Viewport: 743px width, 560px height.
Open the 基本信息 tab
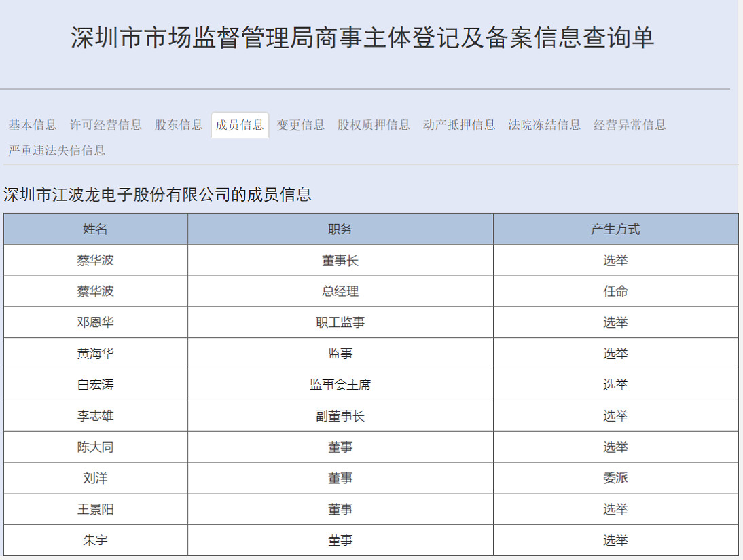tap(32, 125)
